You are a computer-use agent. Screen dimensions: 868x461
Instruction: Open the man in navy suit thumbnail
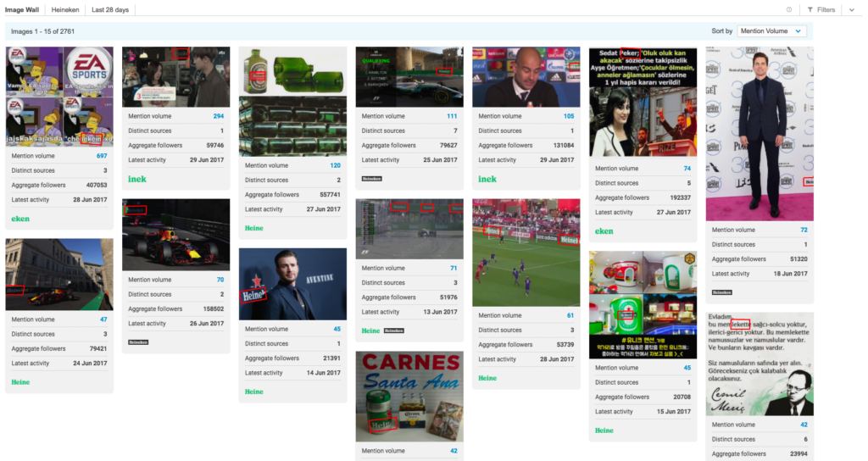coord(759,133)
